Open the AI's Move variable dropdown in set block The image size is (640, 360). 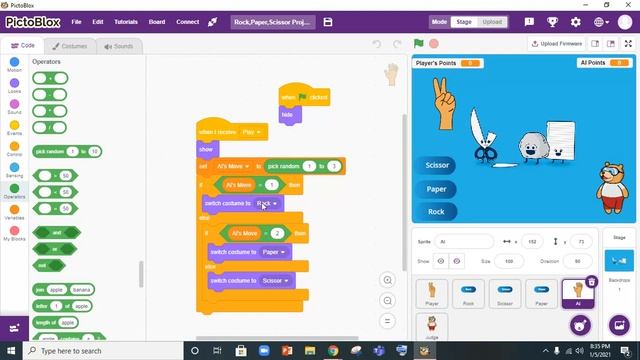233,167
